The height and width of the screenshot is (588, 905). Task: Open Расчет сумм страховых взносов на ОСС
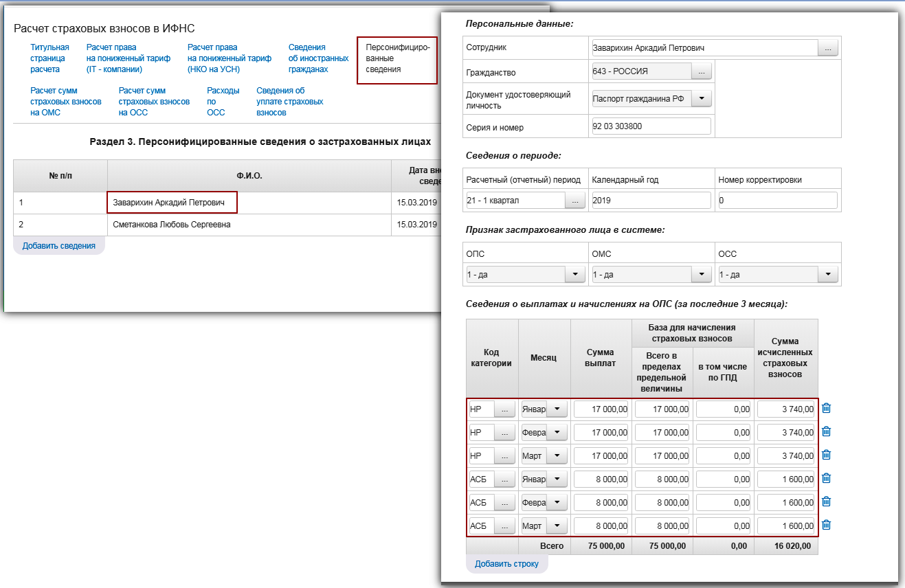(x=154, y=102)
